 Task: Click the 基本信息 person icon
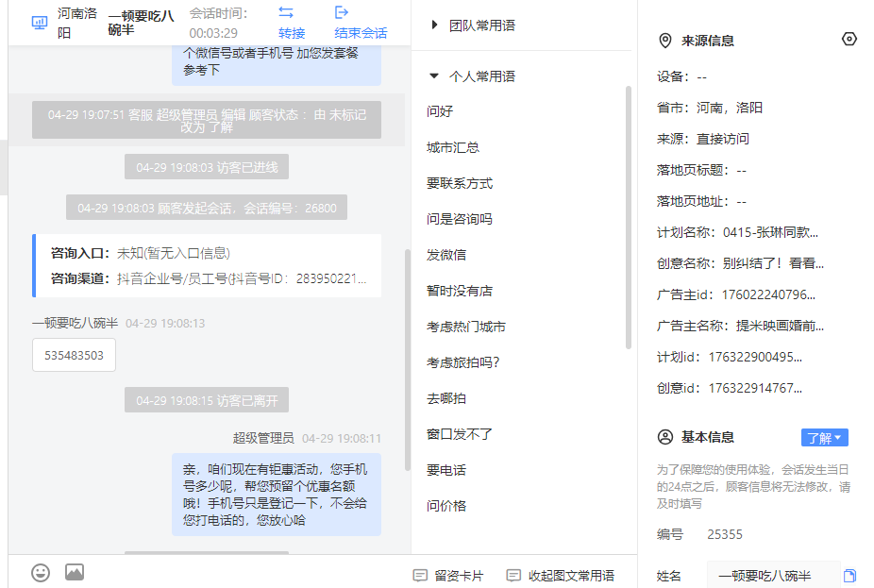[665, 437]
